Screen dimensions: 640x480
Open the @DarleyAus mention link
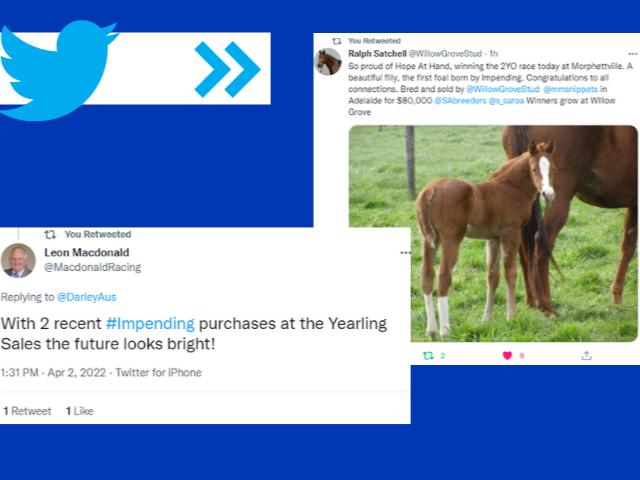tap(87, 297)
